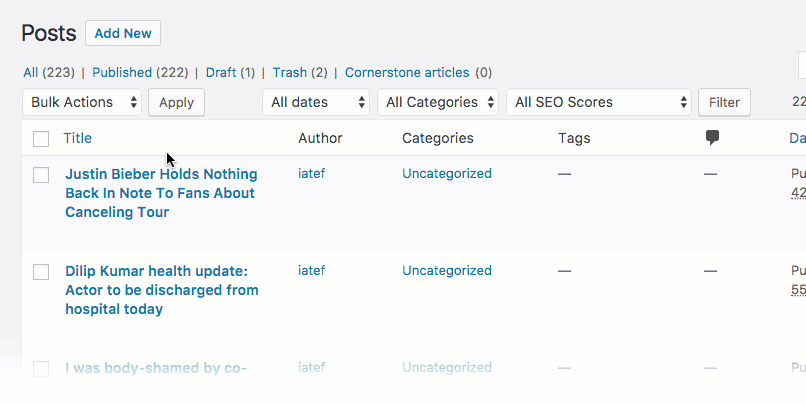
Task: Switch to the Published posts view
Action: [136, 73]
